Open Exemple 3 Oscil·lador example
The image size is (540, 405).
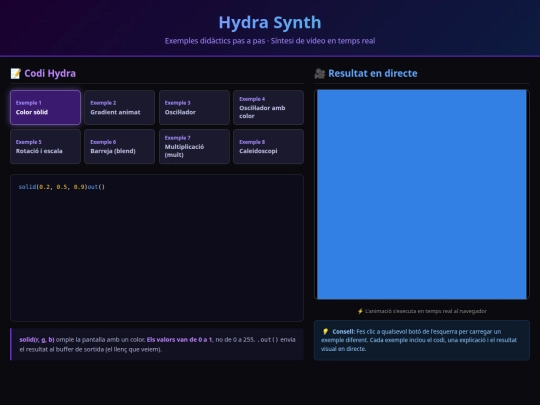tap(194, 107)
